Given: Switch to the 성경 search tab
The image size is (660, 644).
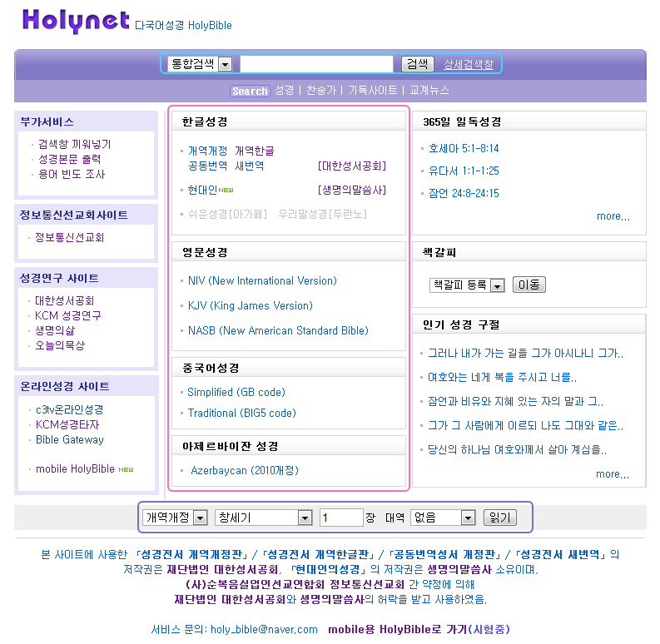Looking at the screenshot, I should (284, 90).
